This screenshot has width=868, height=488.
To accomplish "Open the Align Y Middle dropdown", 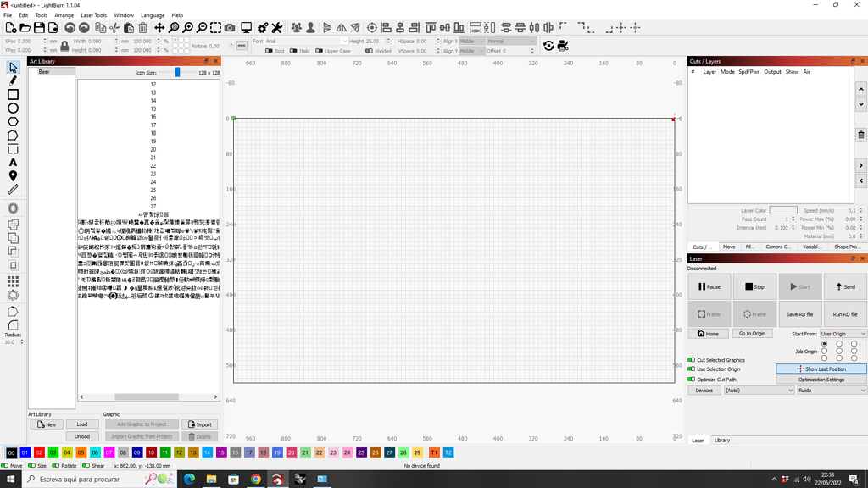I will tap(471, 51).
